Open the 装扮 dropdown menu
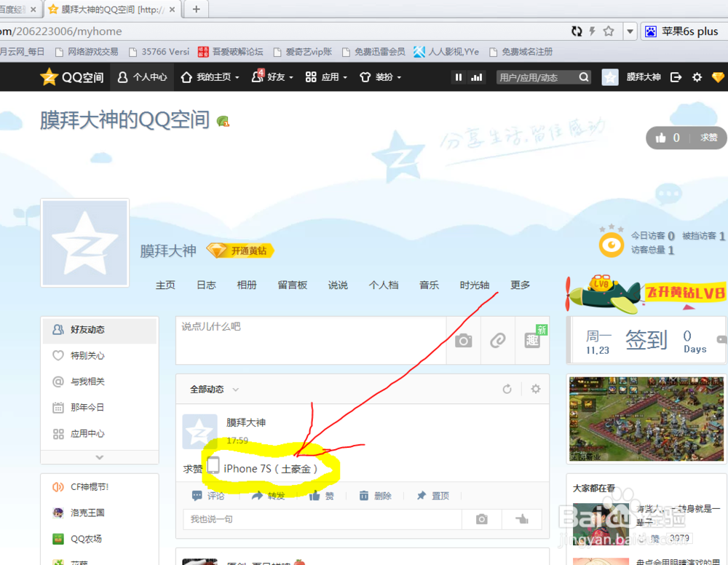Screen dimensions: 728x565 click(x=380, y=77)
